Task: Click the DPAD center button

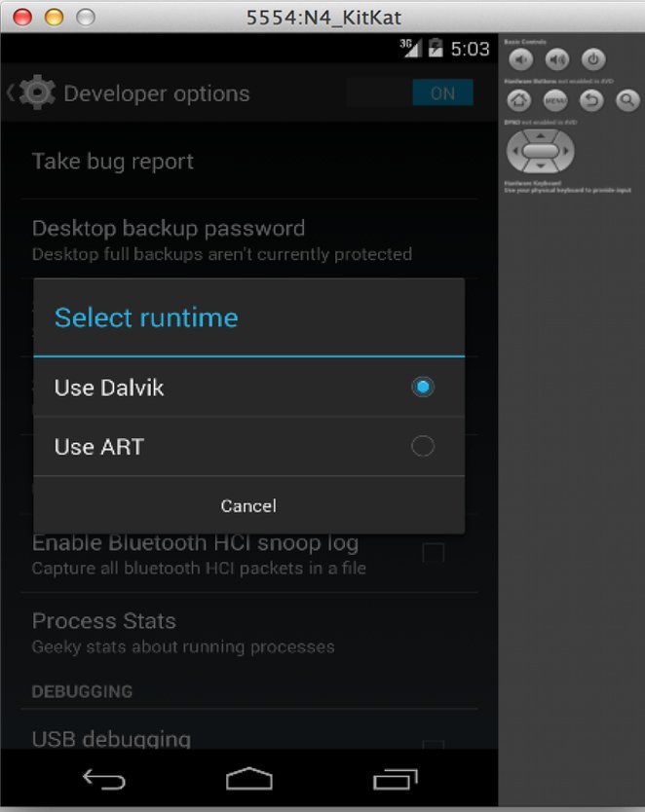Action: [x=541, y=151]
